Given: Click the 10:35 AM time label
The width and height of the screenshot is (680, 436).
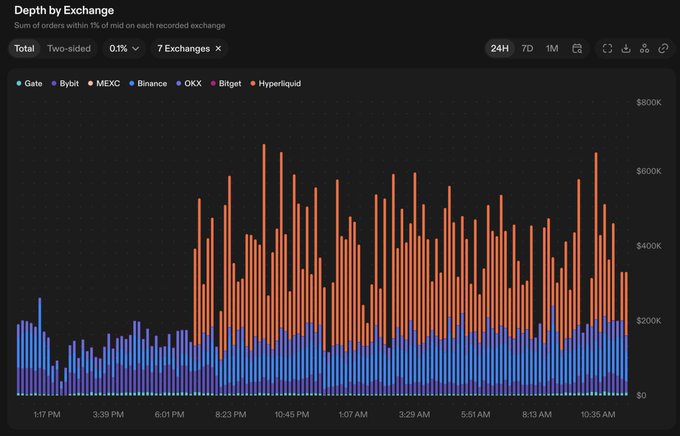Looking at the screenshot, I should click(x=598, y=414).
